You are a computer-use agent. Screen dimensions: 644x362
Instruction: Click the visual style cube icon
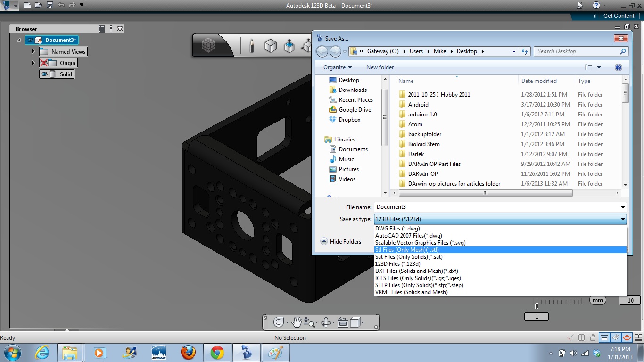(355, 322)
